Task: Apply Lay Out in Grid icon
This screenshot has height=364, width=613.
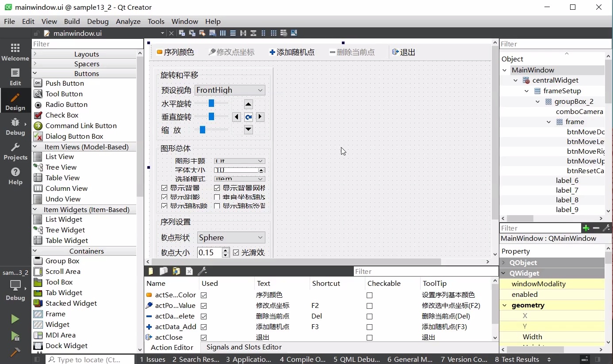Action: pyautogui.click(x=274, y=33)
